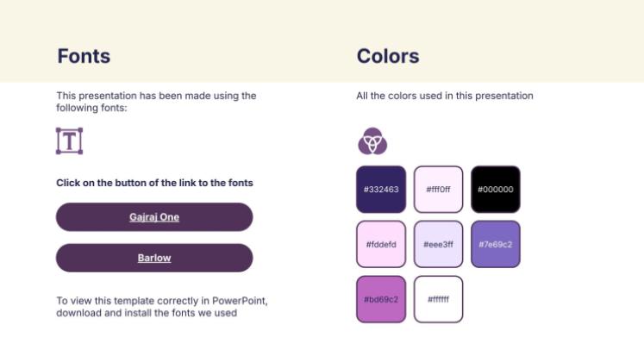Open the Gajraj One font link
The width and height of the screenshot is (644, 362).
coord(154,217)
